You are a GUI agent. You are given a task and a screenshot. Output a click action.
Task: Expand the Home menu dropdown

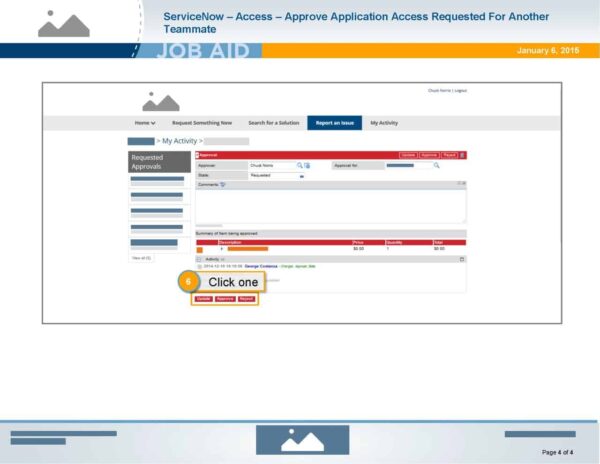pyautogui.click(x=146, y=123)
